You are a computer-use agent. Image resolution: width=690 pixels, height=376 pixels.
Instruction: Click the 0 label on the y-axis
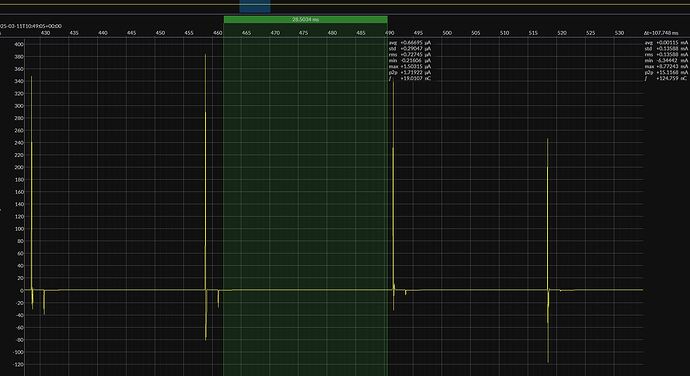[x=22, y=291]
